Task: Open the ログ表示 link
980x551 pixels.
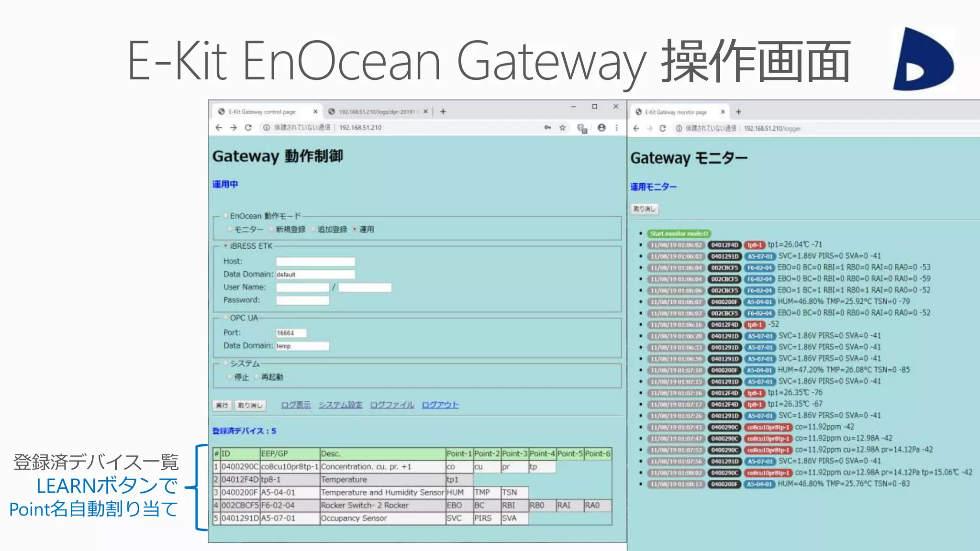Action: (x=296, y=405)
